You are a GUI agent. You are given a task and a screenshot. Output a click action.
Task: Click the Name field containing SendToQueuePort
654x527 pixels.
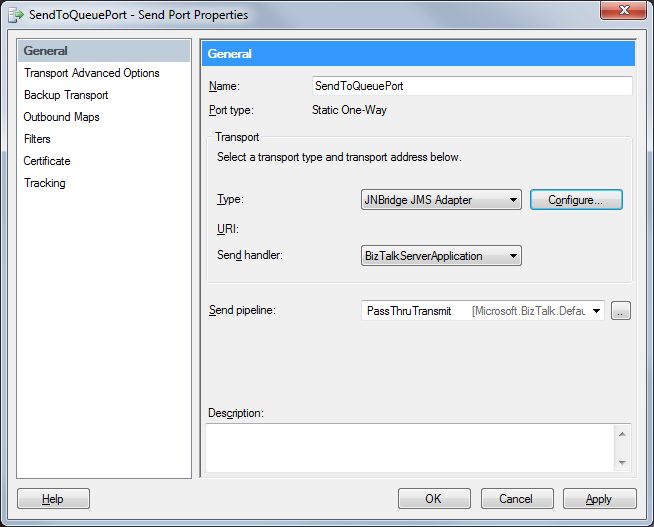coord(472,86)
